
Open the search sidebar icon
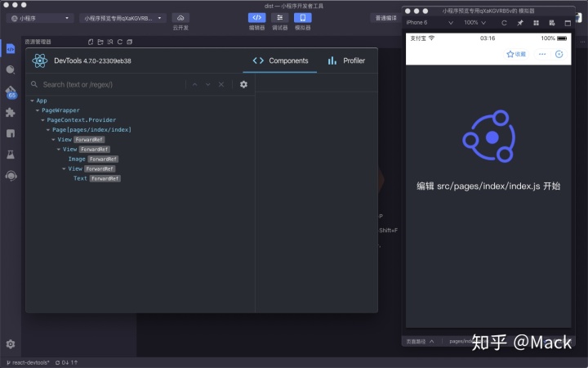[x=11, y=70]
